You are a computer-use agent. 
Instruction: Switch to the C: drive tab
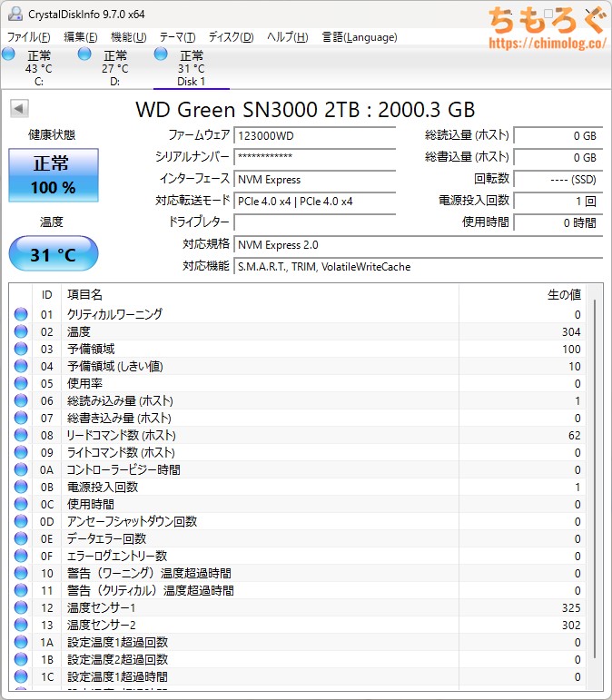pyautogui.click(x=39, y=68)
